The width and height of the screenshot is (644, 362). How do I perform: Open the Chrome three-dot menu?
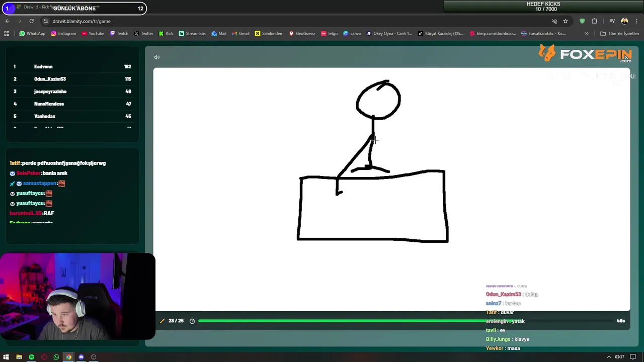pos(636,21)
